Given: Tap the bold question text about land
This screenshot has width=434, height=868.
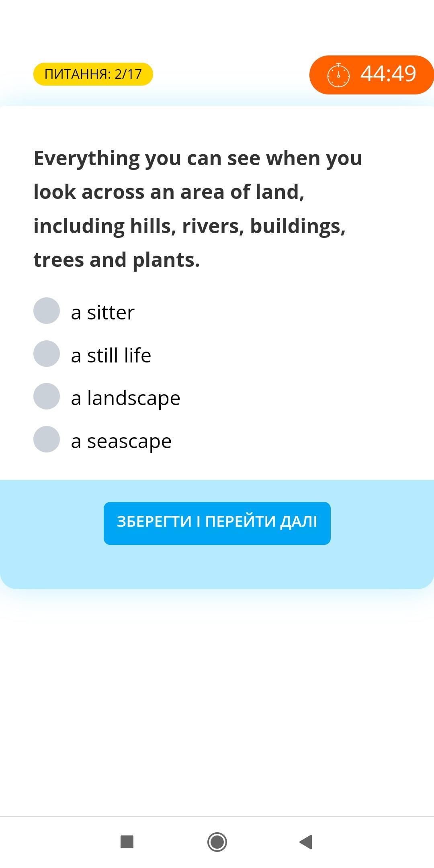Looking at the screenshot, I should click(198, 209).
